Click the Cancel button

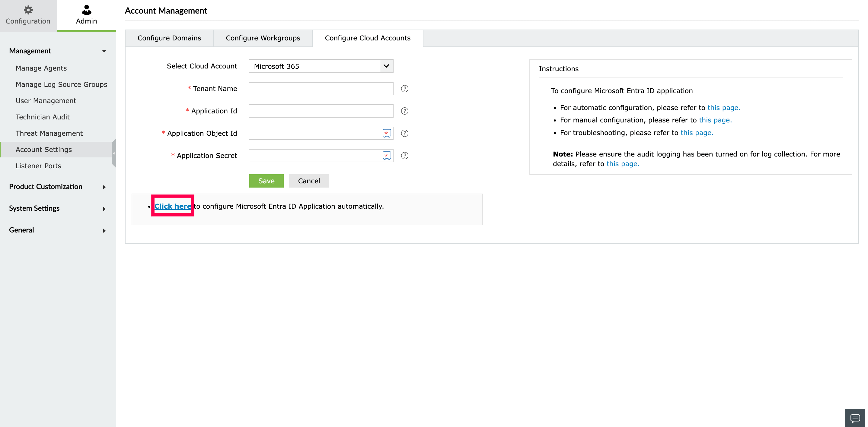(309, 181)
